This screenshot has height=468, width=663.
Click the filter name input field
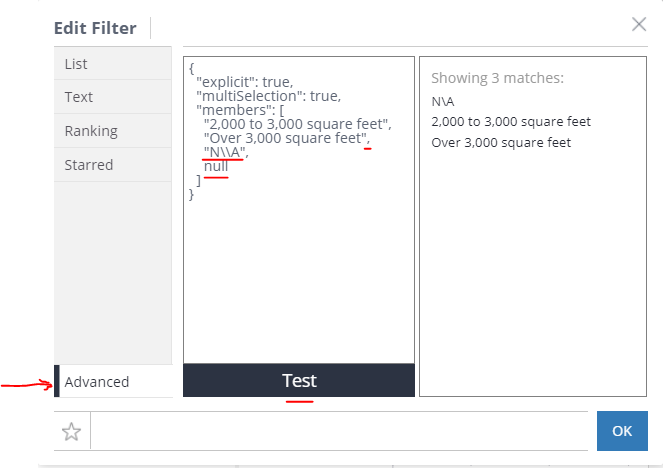click(339, 431)
